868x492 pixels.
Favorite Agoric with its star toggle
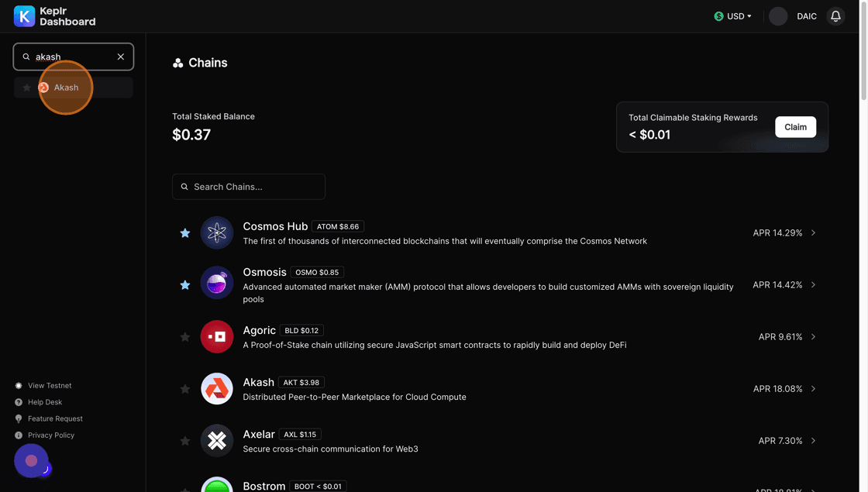185,337
